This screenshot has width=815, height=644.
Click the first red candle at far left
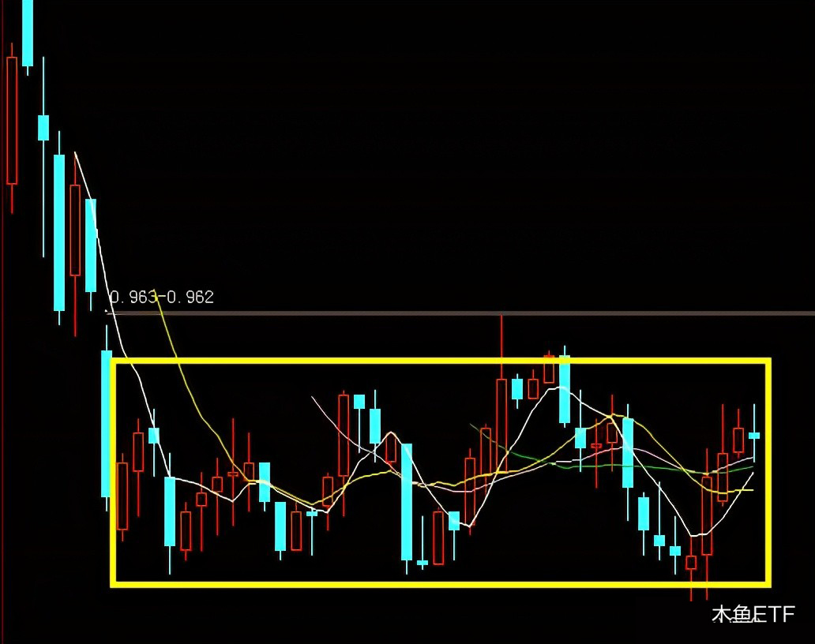[x=12, y=120]
